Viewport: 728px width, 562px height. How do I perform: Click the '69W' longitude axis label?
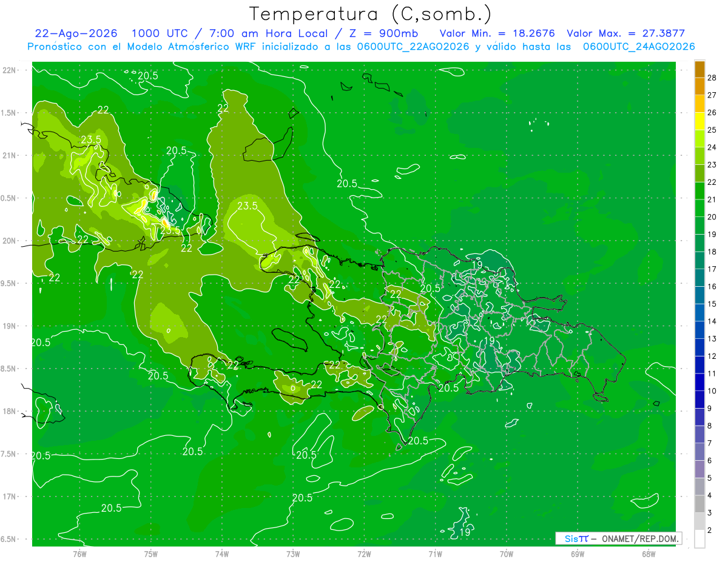[x=577, y=554]
